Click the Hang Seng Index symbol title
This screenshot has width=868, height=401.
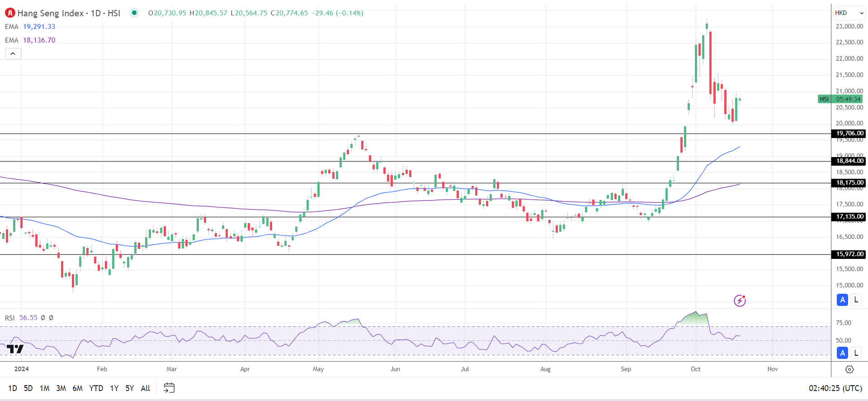click(69, 13)
